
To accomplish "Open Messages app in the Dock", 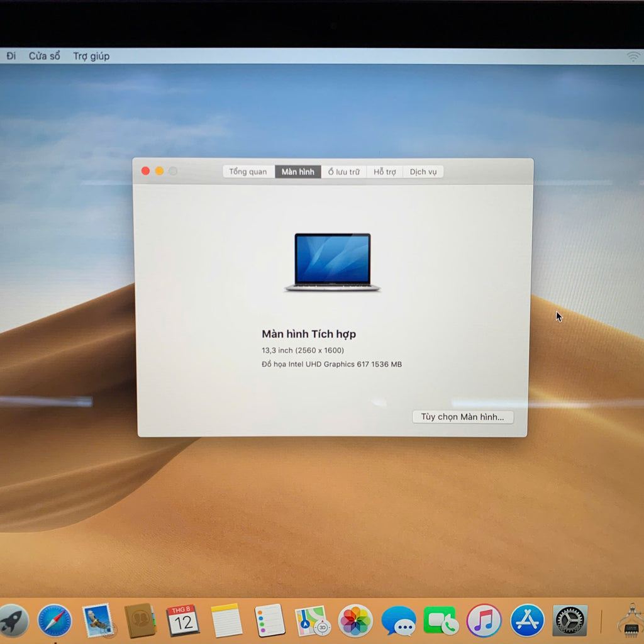I will [x=398, y=621].
